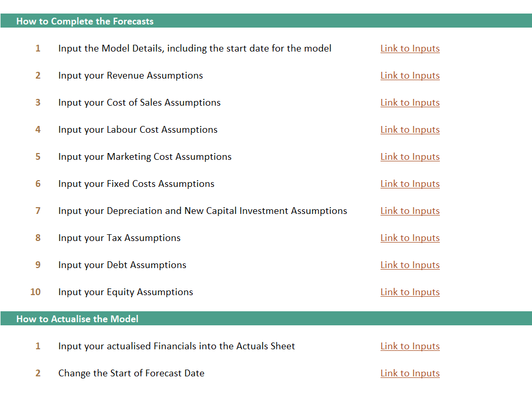Select 'Change the Start of Forecast Date' cell

(x=131, y=373)
